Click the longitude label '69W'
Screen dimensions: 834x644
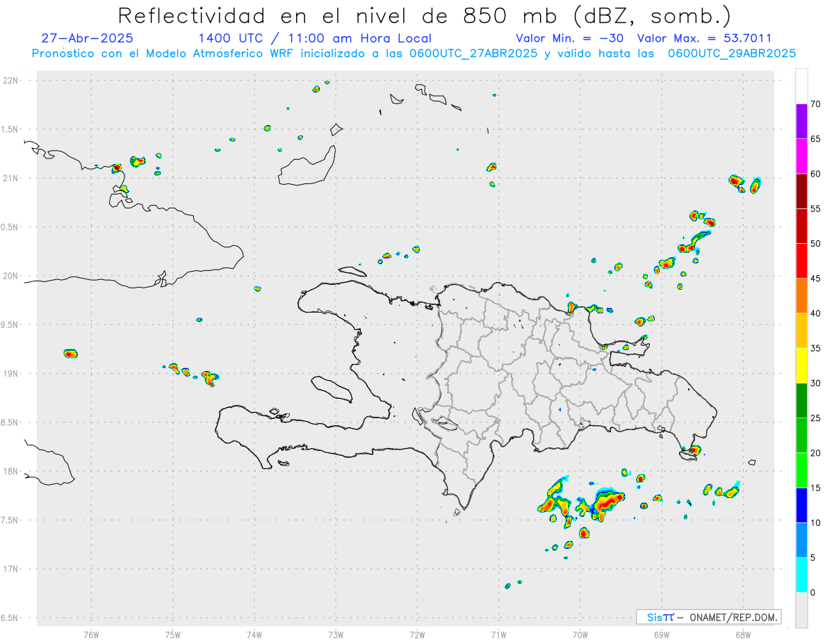point(662,635)
